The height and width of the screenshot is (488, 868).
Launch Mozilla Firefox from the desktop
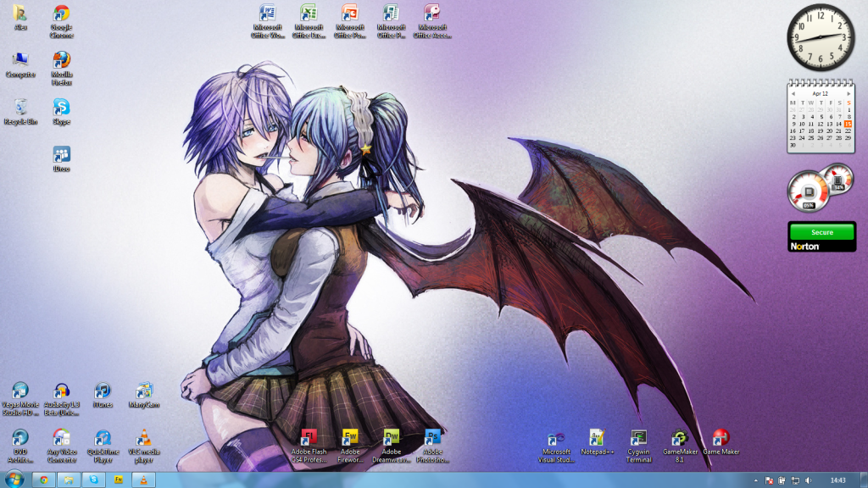61,69
